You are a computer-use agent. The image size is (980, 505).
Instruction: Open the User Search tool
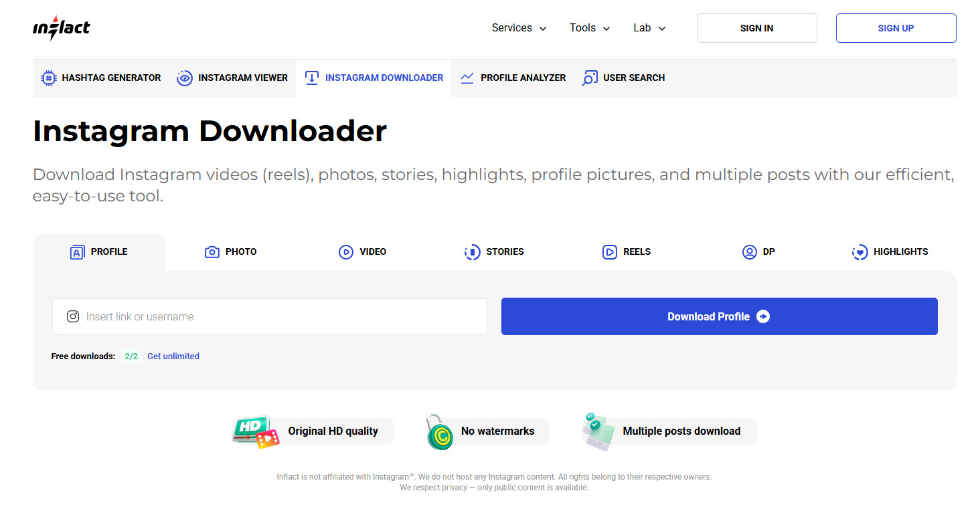click(623, 78)
